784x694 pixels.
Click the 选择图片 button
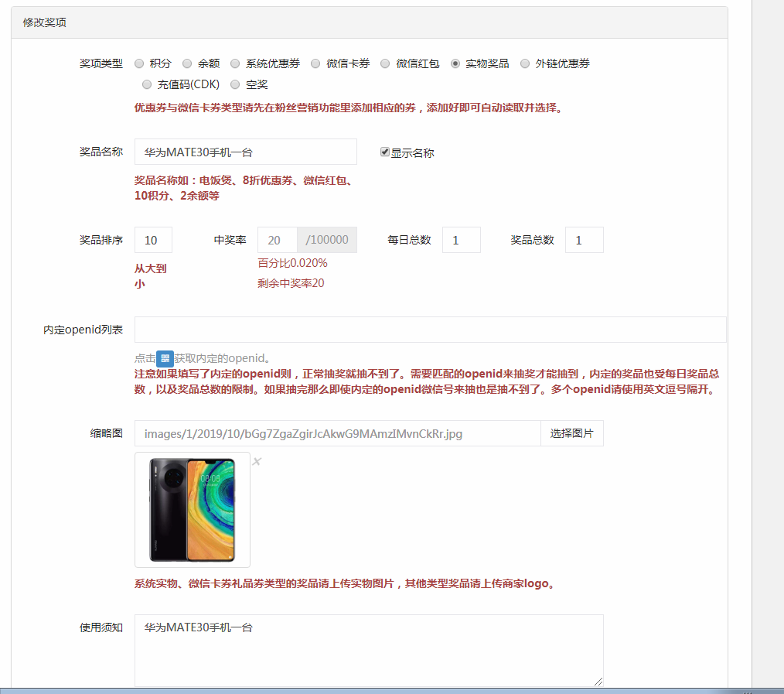[572, 433]
